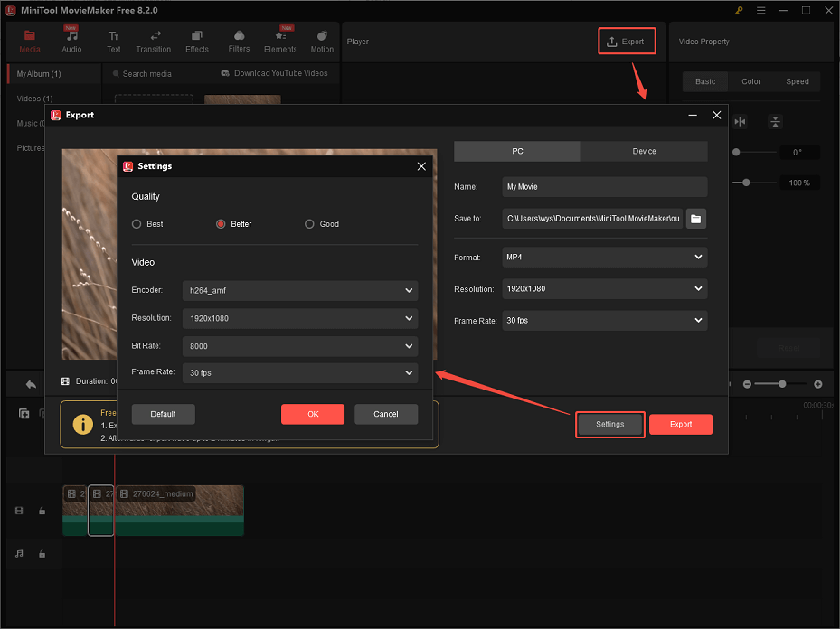Click the red Export button in dialog
840x629 pixels.
click(x=681, y=425)
